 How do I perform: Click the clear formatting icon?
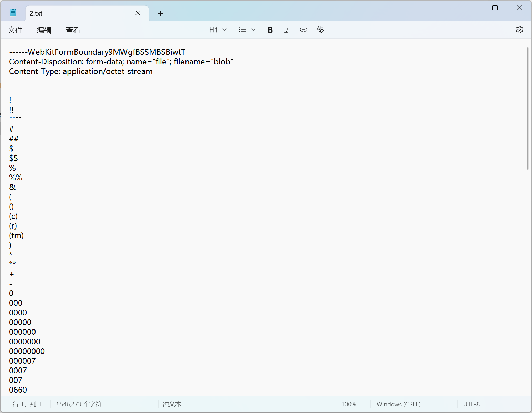320,30
